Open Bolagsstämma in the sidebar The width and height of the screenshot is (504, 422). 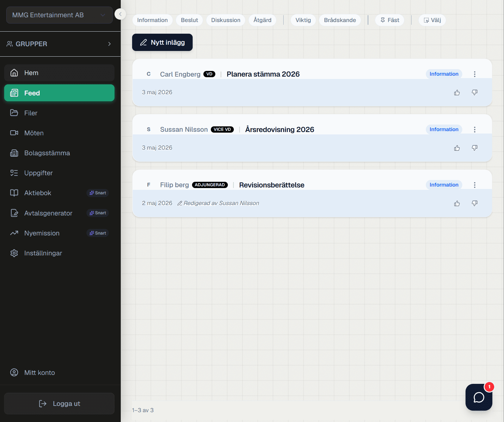pos(59,153)
